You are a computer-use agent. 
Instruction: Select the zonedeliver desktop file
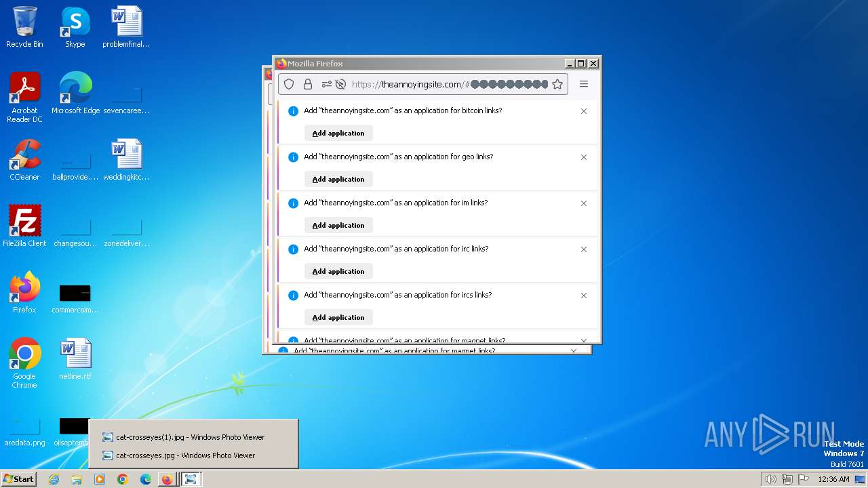pyautogui.click(x=126, y=233)
